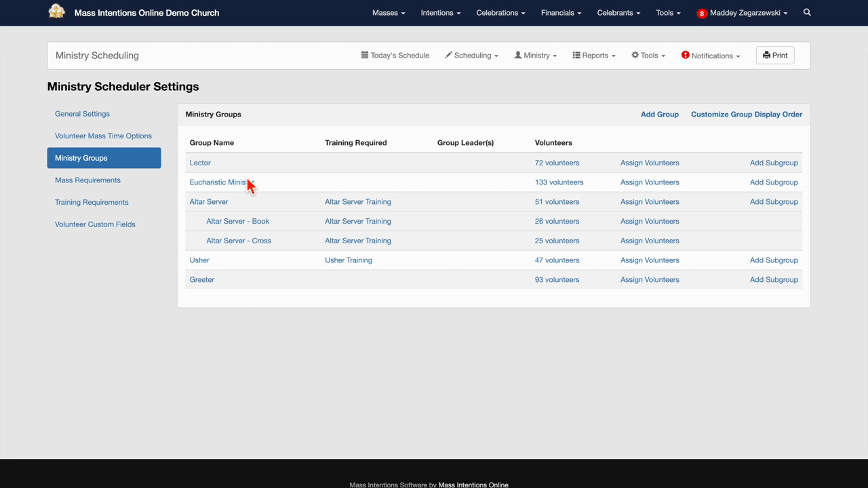868x488 pixels.
Task: Assign Volunteers to Usher
Action: [650, 260]
